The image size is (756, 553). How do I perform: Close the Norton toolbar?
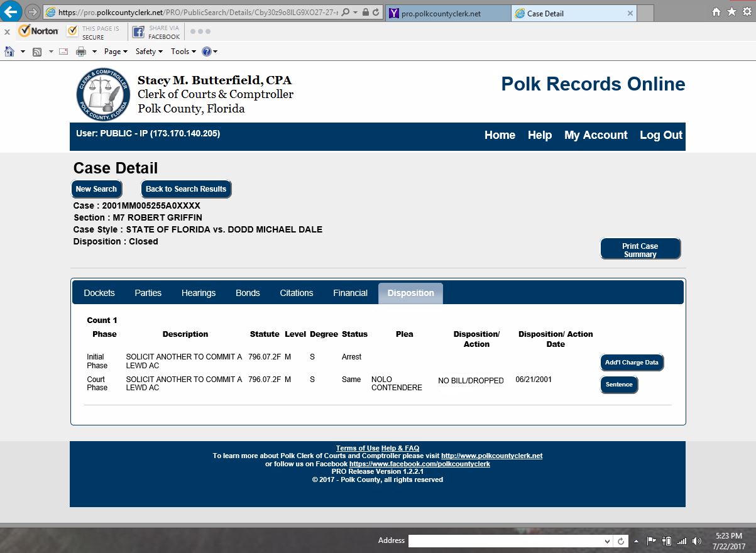pos(7,31)
